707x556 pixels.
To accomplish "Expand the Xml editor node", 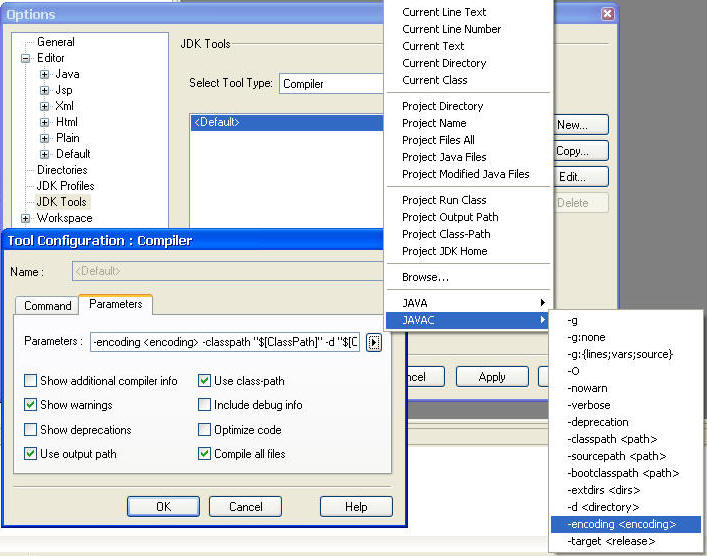I will pyautogui.click(x=44, y=106).
